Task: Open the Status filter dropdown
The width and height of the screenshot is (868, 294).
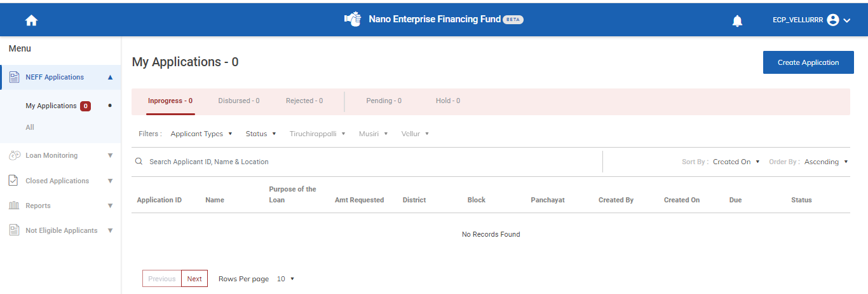Action: [261, 134]
